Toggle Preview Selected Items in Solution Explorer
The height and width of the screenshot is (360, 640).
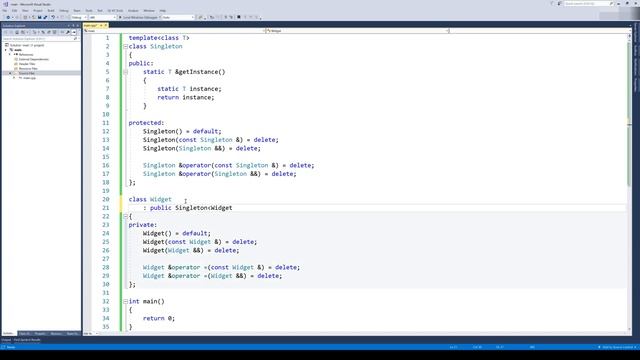74,32
